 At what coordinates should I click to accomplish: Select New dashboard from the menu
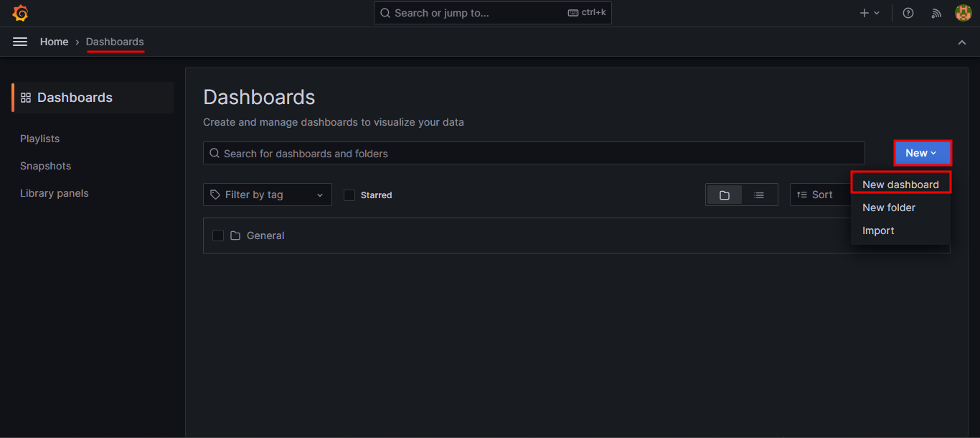coord(900,184)
